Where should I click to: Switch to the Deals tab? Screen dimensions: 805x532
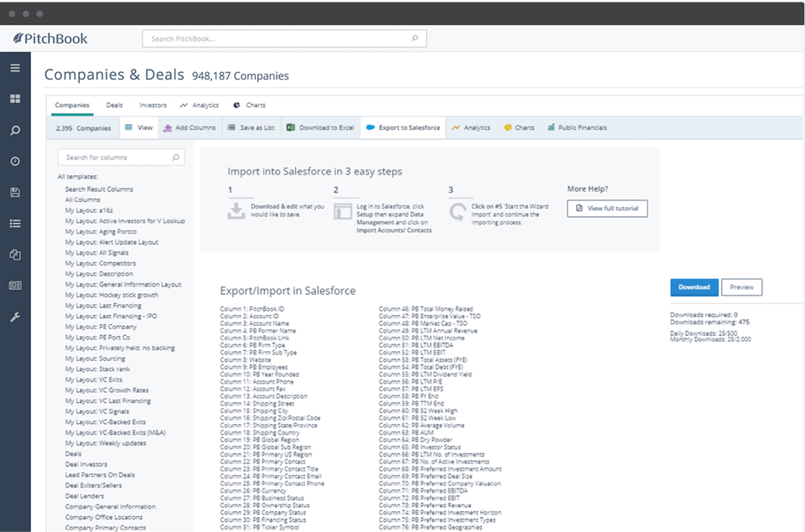[x=114, y=106]
